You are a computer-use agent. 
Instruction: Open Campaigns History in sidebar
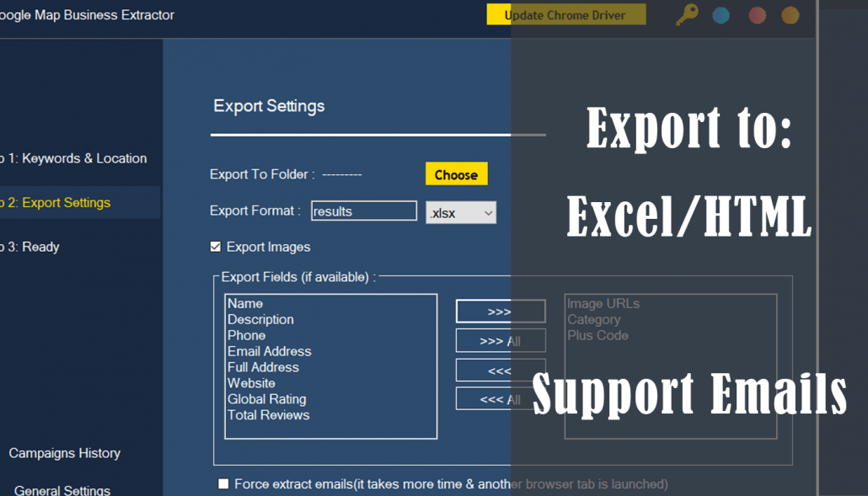point(64,453)
